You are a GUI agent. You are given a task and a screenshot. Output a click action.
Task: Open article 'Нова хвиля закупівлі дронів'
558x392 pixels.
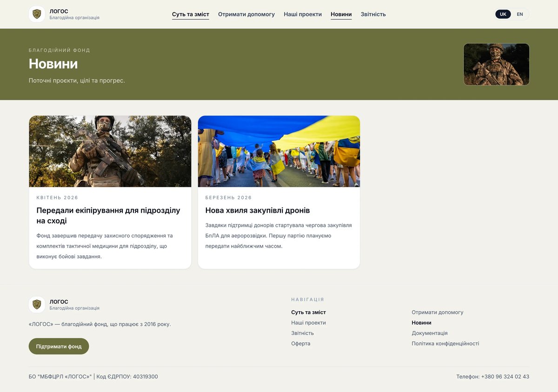[x=258, y=210]
